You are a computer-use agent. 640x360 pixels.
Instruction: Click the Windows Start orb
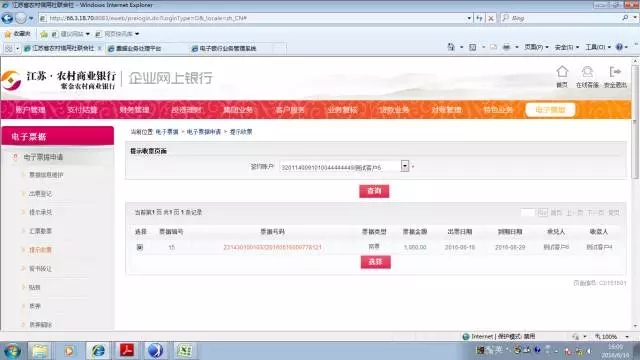point(12,351)
